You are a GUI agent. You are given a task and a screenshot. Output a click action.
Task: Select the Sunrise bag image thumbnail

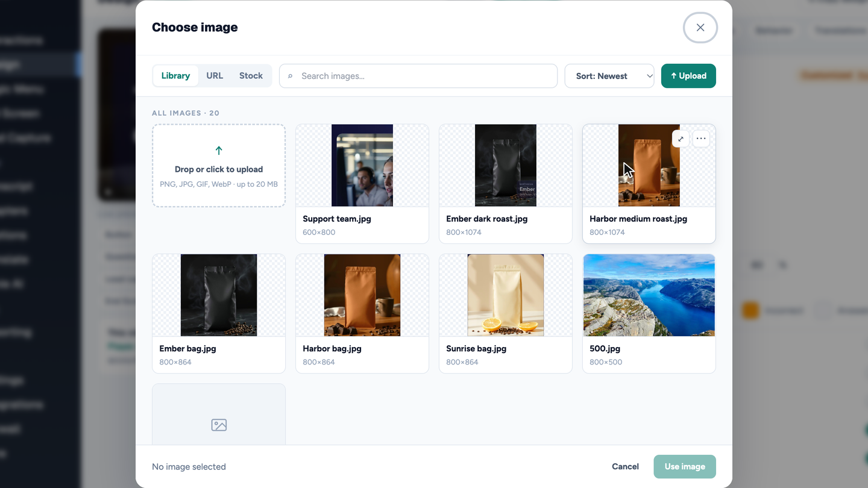506,295
